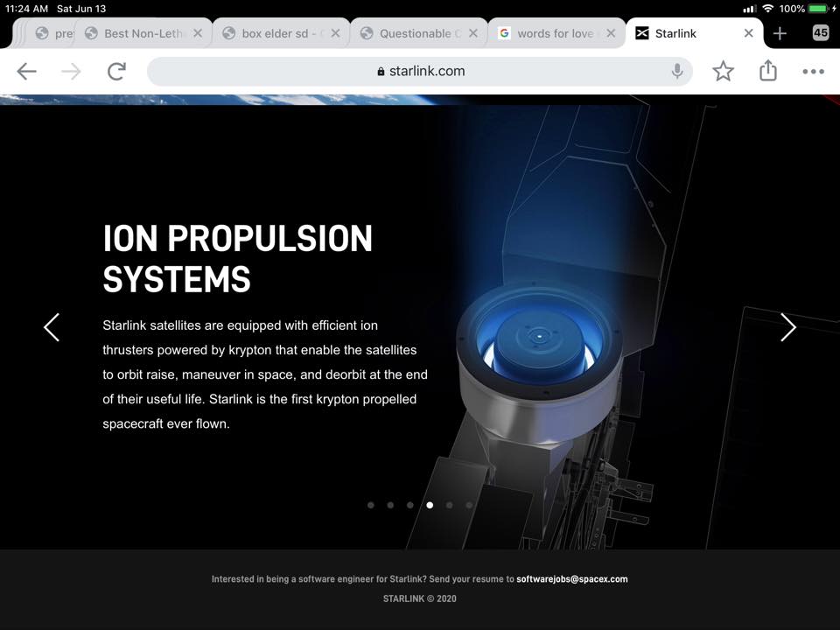Screen dimensions: 840x630
Task: Select the active fourth carousel dot
Action: tap(430, 505)
